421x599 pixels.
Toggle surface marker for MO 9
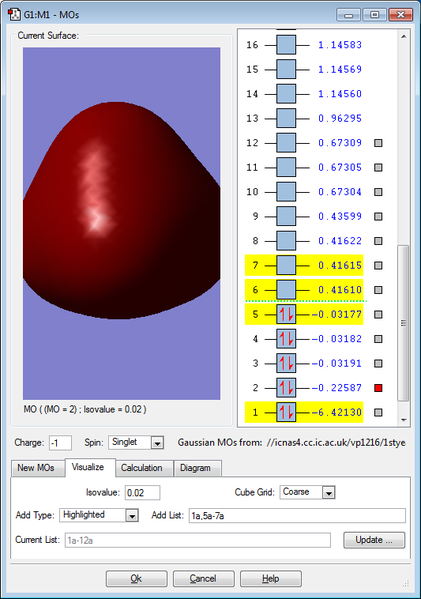(378, 216)
